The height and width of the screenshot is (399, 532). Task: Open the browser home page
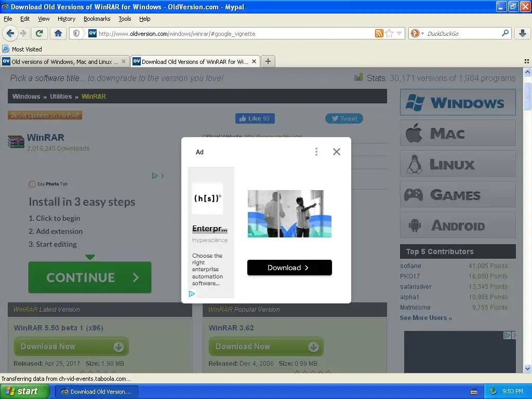coord(58,33)
